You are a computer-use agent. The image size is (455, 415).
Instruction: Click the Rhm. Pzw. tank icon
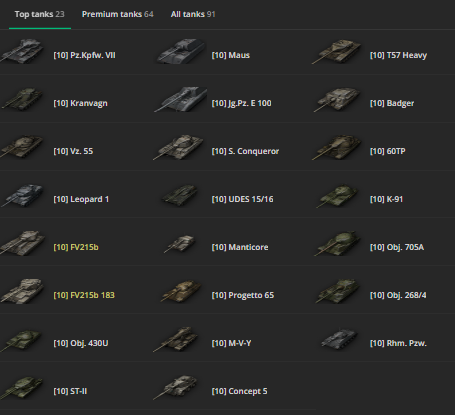coord(339,339)
